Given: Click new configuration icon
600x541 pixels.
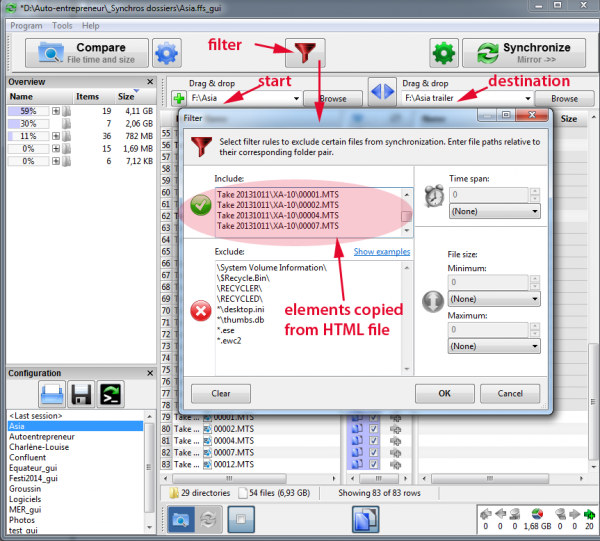Looking at the screenshot, I should (52, 394).
